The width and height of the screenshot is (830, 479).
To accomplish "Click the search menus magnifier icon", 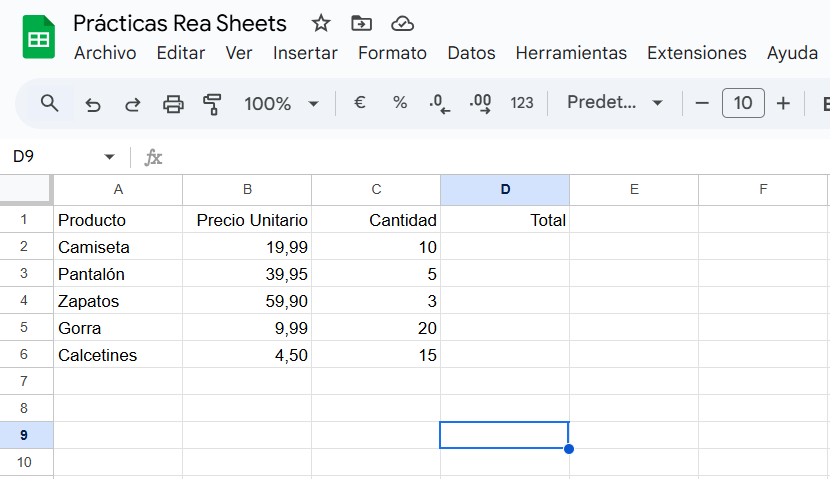I will [x=49, y=103].
